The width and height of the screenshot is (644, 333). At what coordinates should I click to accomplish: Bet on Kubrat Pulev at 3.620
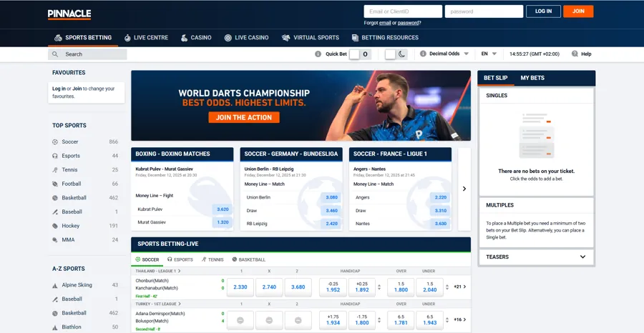tap(223, 209)
